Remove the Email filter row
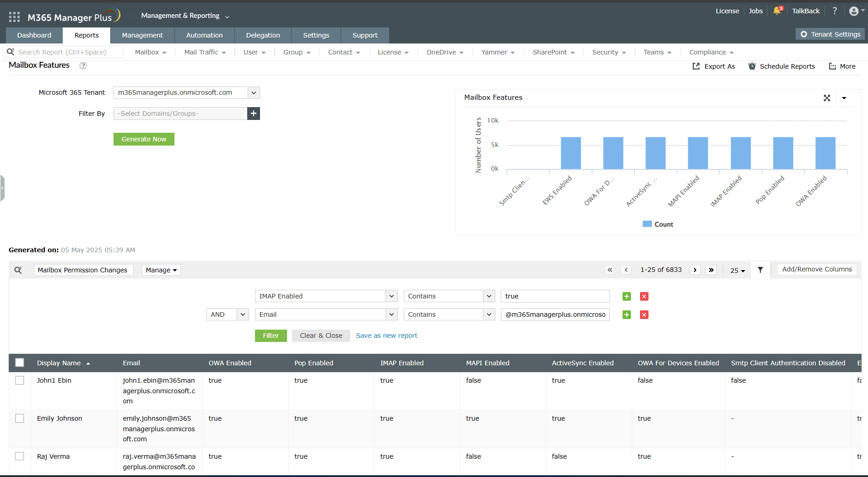Image resolution: width=868 pixels, height=477 pixels. point(644,315)
